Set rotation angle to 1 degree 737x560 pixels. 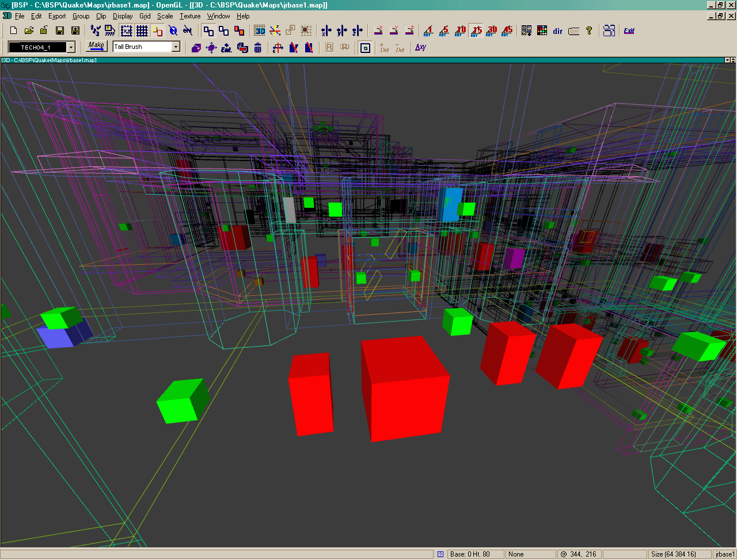coord(427,31)
